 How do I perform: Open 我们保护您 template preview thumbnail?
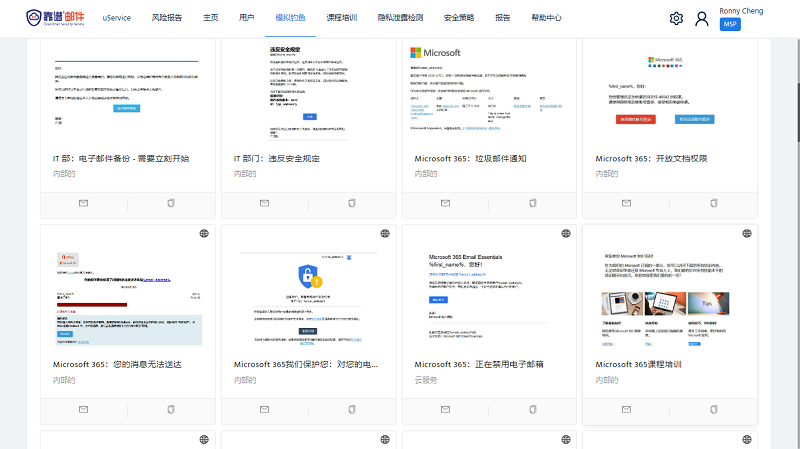[309, 298]
